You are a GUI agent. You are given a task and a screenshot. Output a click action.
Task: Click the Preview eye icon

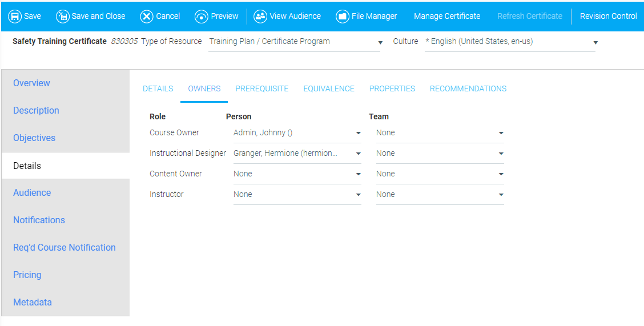point(201,17)
